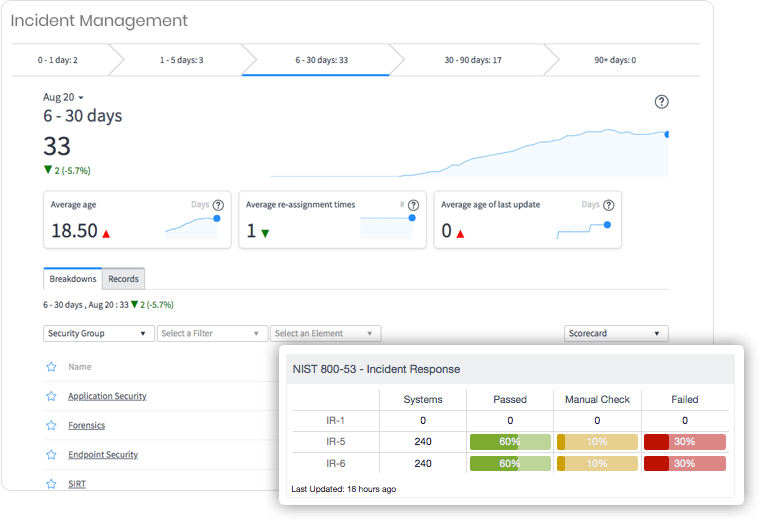Open the Select a Filter dropdown
Image resolution: width=760 pixels, height=520 pixels.
(x=212, y=333)
